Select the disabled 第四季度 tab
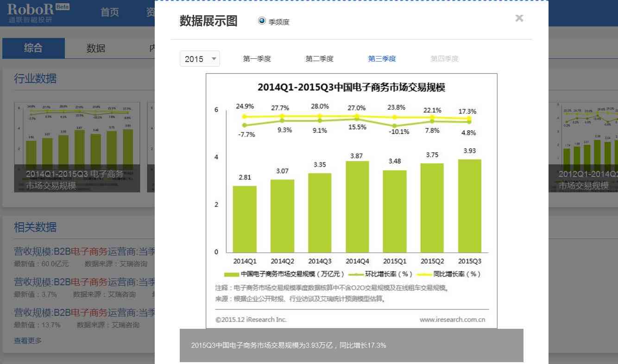 pos(444,59)
